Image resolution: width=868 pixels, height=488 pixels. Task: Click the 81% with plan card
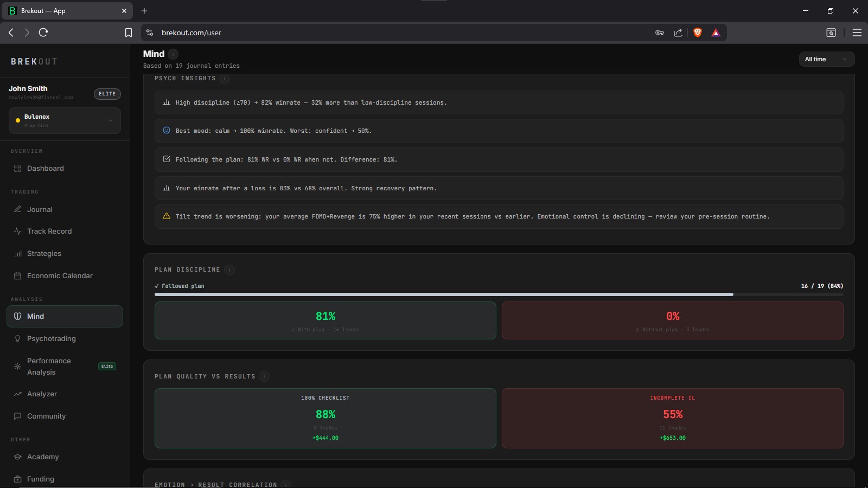click(x=325, y=320)
